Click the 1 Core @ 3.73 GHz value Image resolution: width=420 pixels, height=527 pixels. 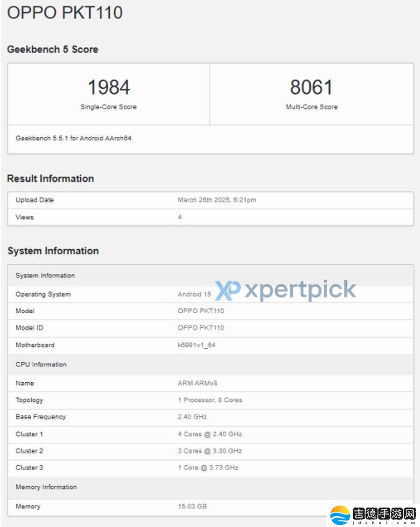tap(208, 468)
